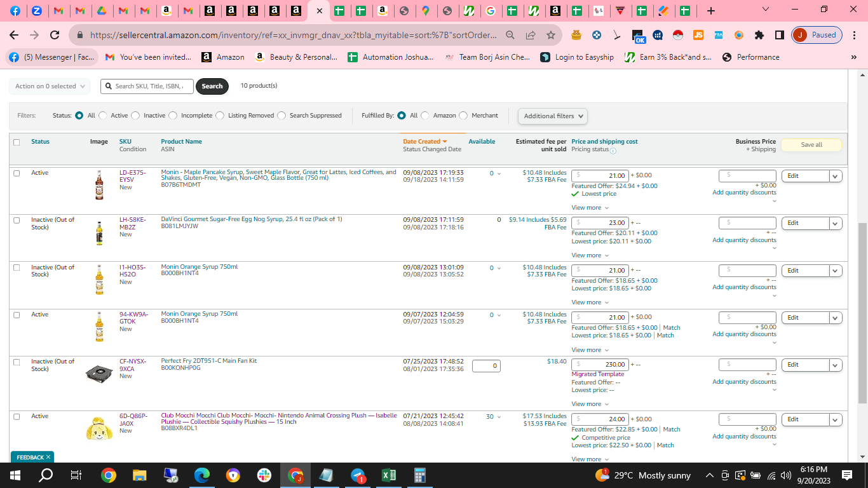Filter by Fulfilled By Amazon radio
Image resolution: width=868 pixels, height=488 pixels.
(425, 116)
